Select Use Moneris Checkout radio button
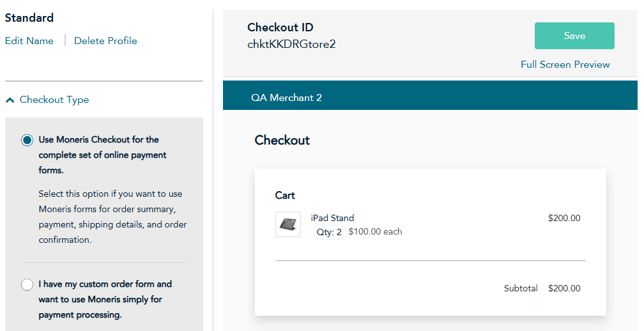The image size is (644, 331). (27, 140)
